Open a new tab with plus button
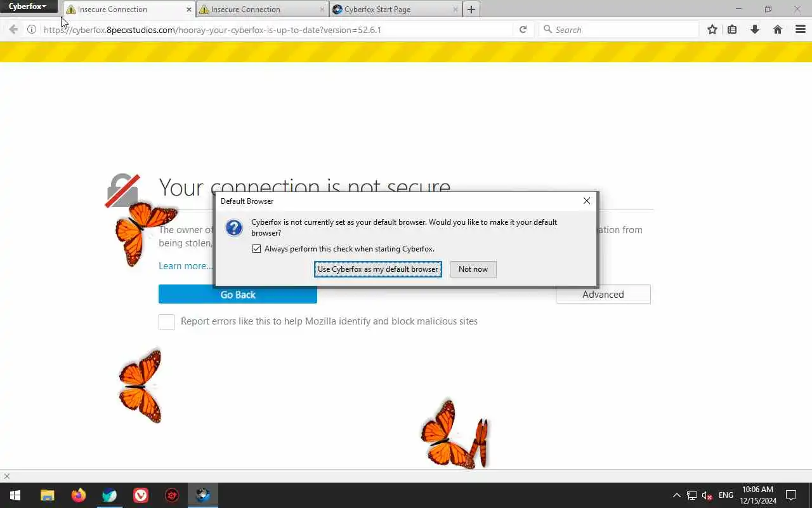This screenshot has width=812, height=508. point(471,10)
